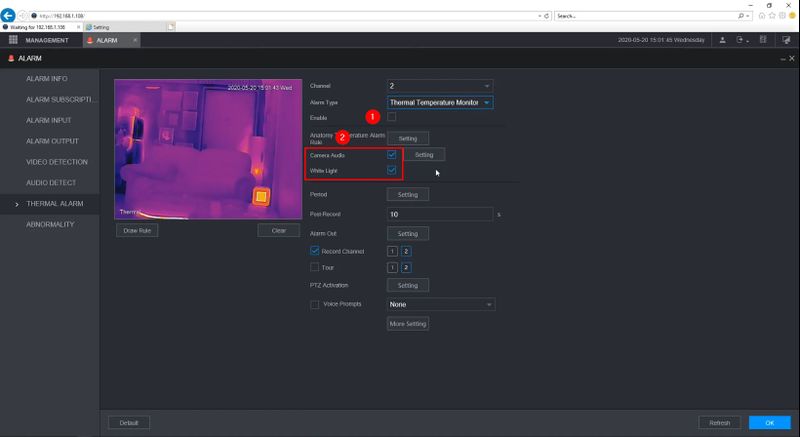Select ABNORMALITY in sidebar
The width and height of the screenshot is (800, 437).
[50, 224]
